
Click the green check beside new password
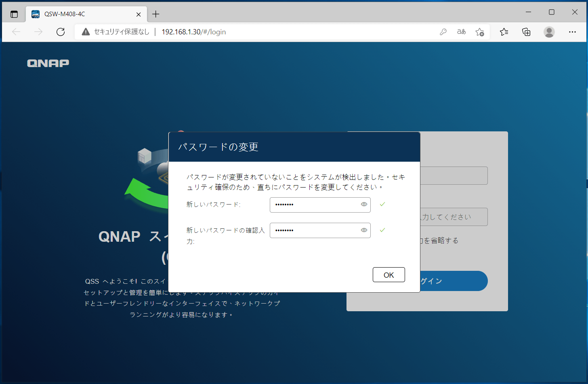(x=382, y=205)
